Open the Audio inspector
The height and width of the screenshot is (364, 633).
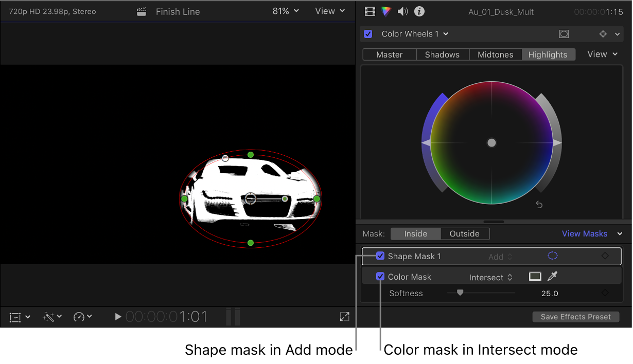pos(403,11)
